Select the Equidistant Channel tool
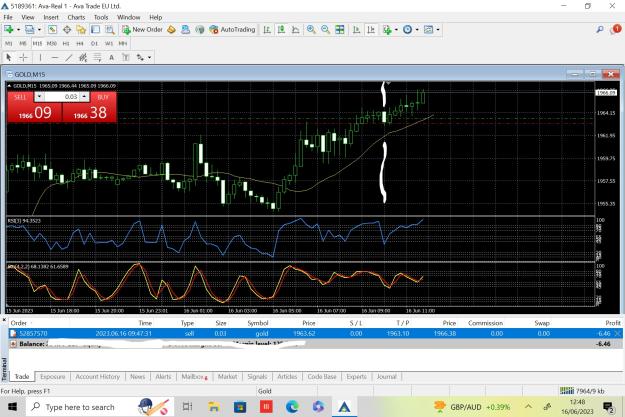 83,57
